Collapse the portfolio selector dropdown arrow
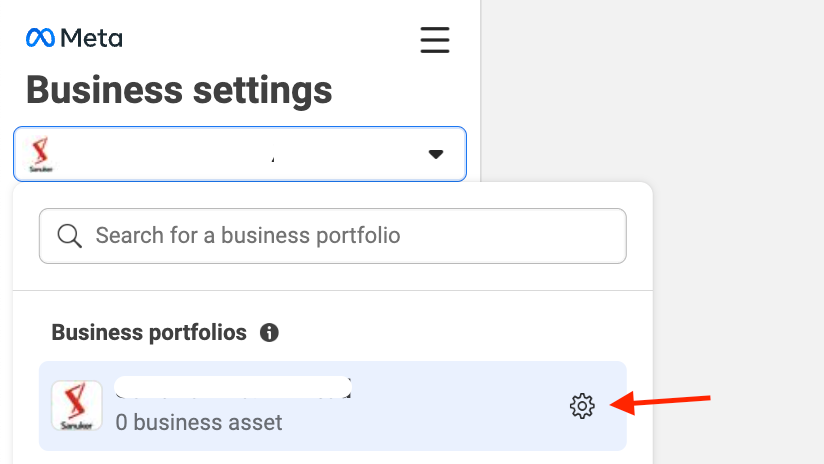 (436, 154)
